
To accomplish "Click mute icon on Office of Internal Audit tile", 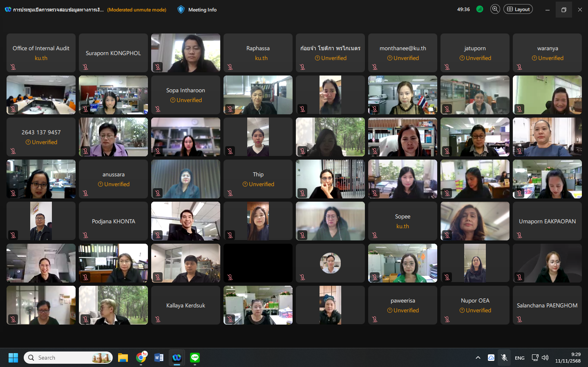I will [13, 67].
